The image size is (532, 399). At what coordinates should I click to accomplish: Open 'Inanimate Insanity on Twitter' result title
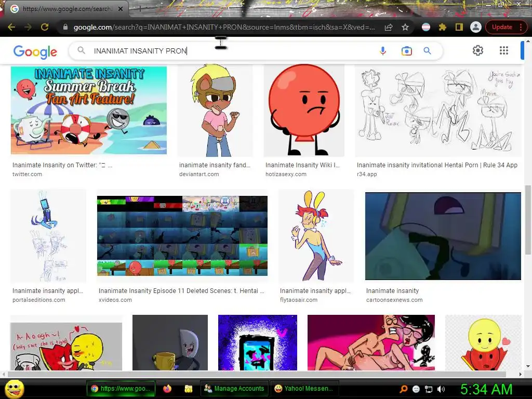click(x=62, y=165)
